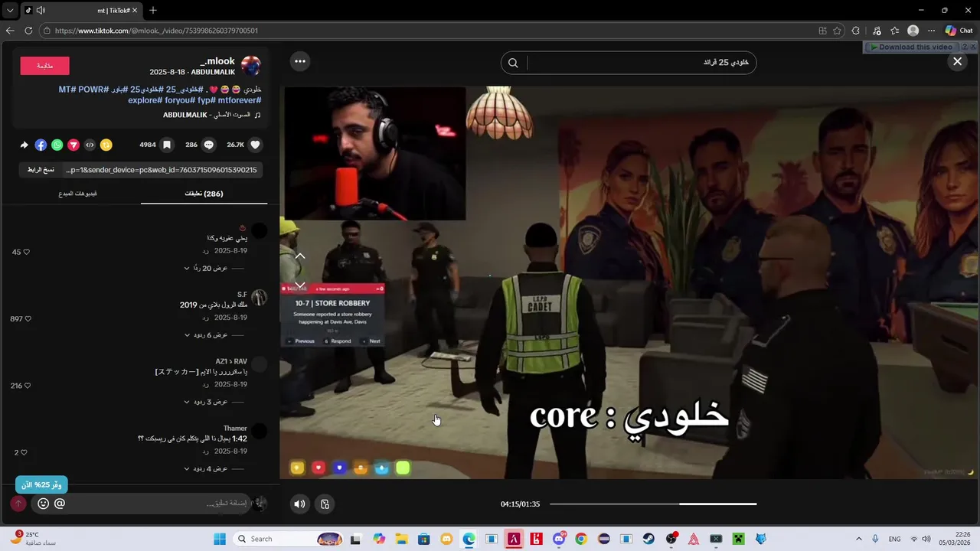Share the video to Facebook

click(x=41, y=145)
